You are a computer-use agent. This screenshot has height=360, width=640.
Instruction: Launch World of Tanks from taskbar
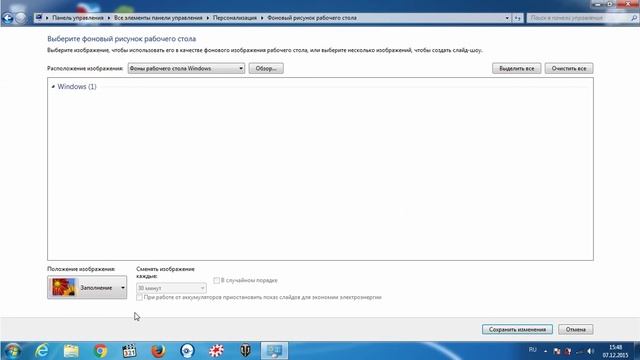tap(245, 351)
